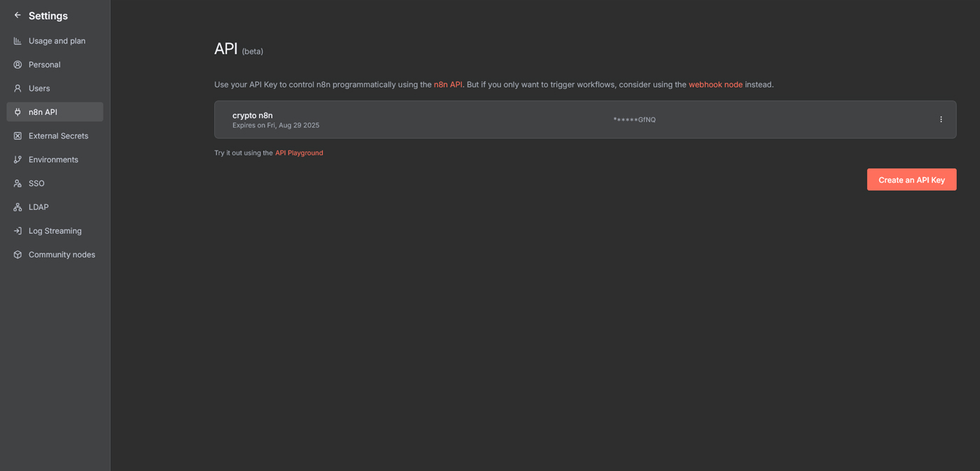Click the Users person icon
The height and width of the screenshot is (471, 980).
click(x=17, y=89)
